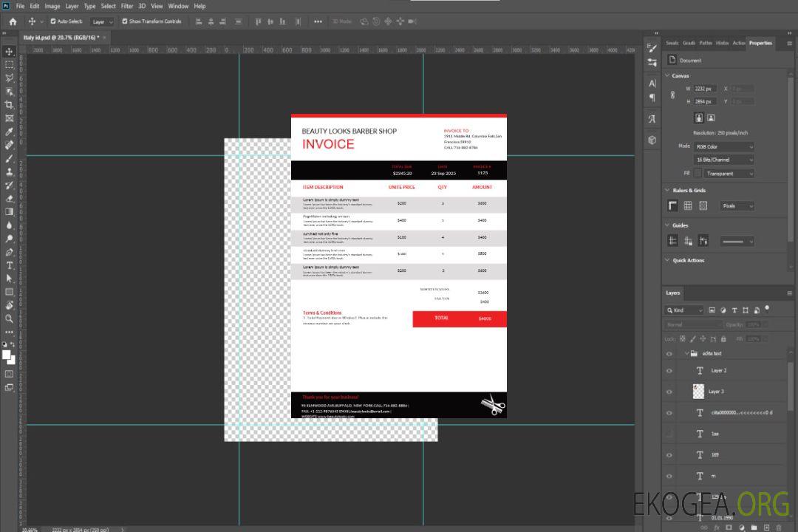
Task: Select the Pen tool
Action: pos(9,252)
